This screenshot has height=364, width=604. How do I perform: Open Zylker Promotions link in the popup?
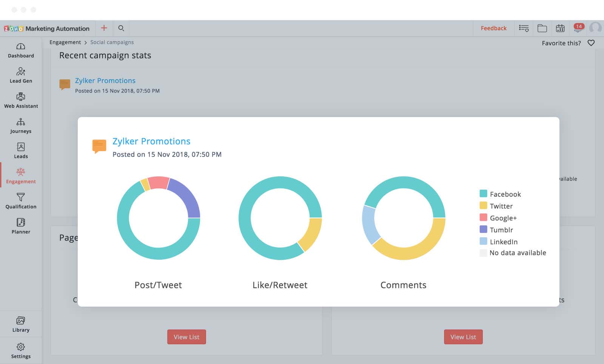(151, 141)
